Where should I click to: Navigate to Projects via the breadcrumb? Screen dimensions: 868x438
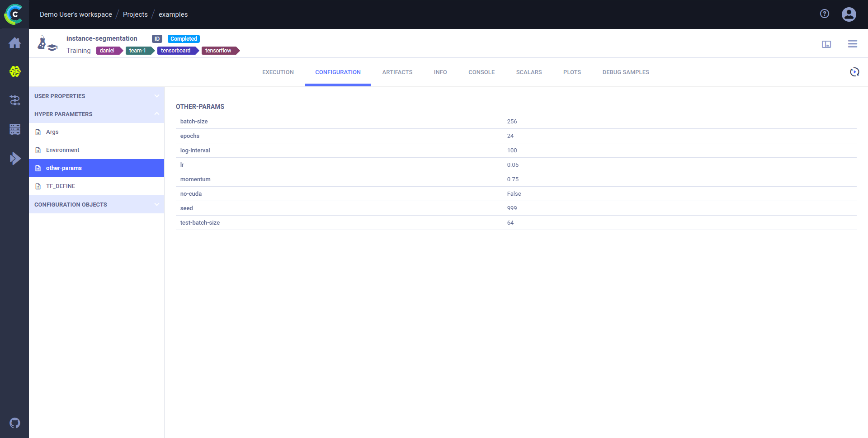click(x=135, y=14)
